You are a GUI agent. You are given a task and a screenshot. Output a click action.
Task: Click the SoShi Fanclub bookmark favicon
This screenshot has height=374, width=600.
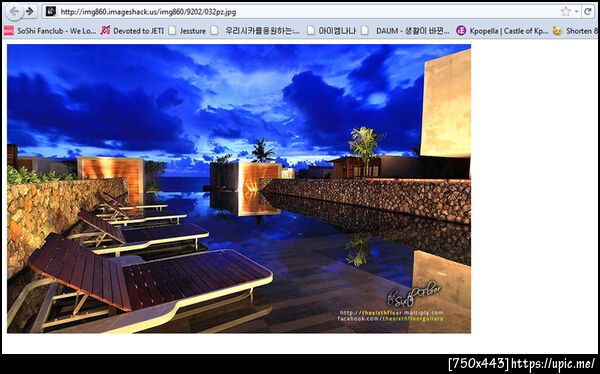(x=9, y=31)
